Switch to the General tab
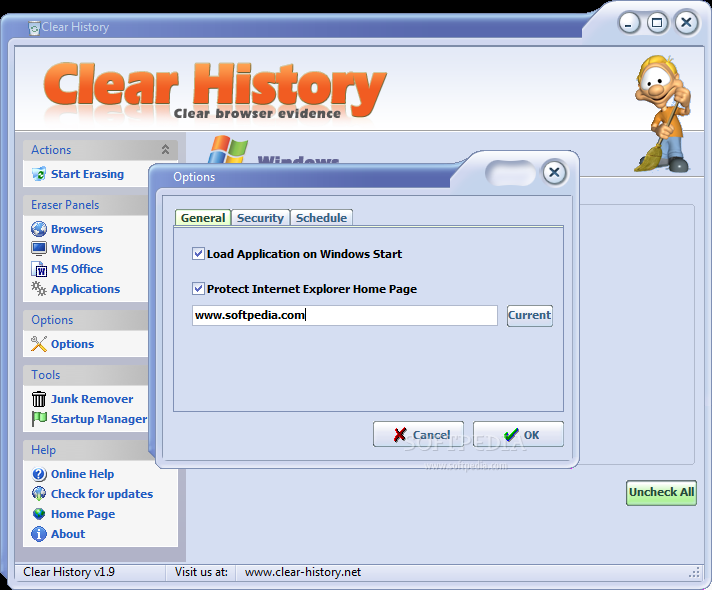Image resolution: width=712 pixels, height=590 pixels. tap(203, 218)
